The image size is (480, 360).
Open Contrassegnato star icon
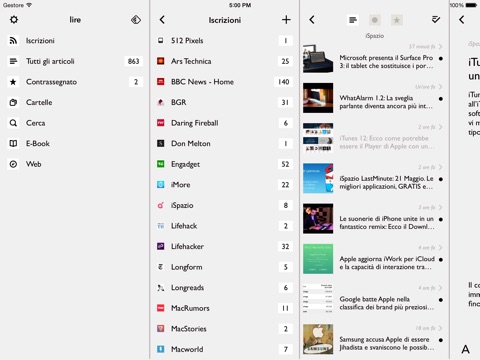[13, 82]
